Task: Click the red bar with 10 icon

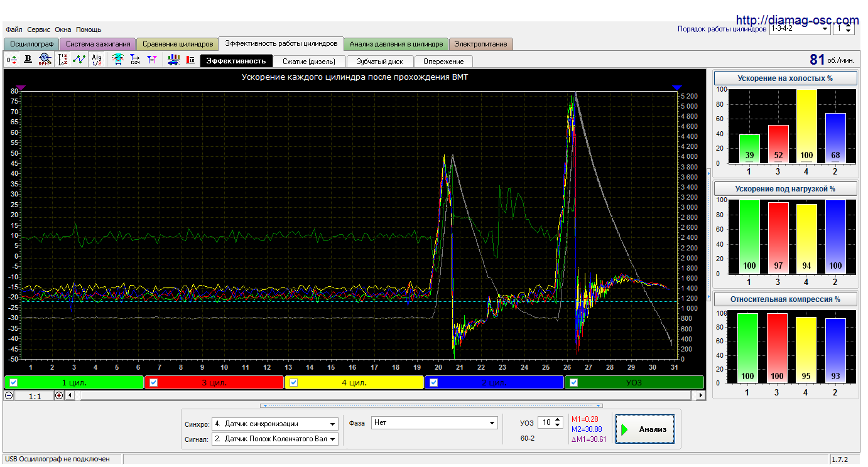Action: 190,59
